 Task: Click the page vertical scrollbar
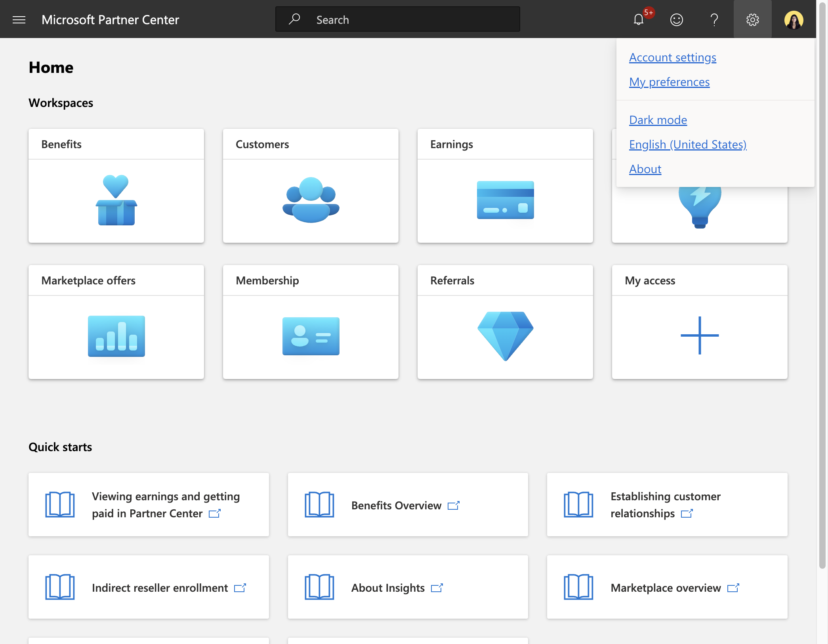(822, 285)
